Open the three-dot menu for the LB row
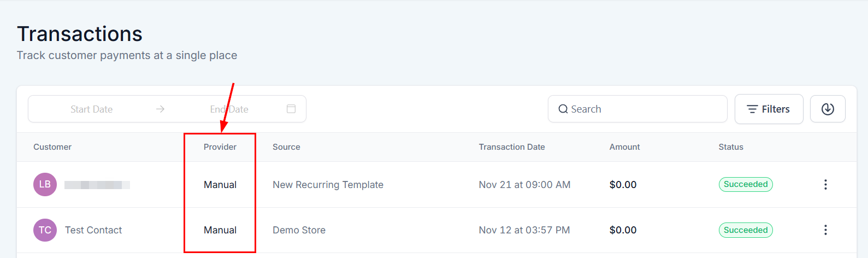The image size is (868, 258). (x=825, y=185)
